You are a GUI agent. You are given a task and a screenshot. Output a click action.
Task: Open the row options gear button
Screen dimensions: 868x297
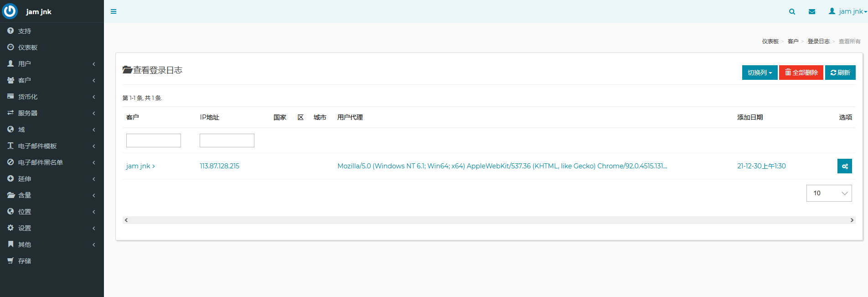point(845,166)
